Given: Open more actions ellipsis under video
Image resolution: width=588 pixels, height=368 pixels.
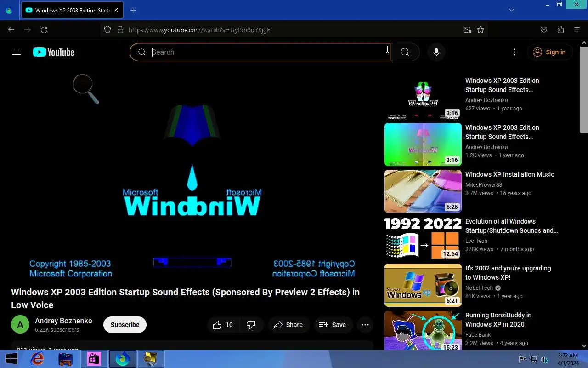Looking at the screenshot, I should [365, 325].
